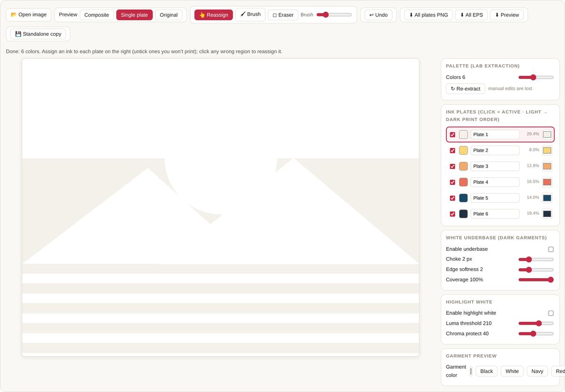Click Re-extract palette button
Screen dimensions: 565x392
tap(466, 88)
